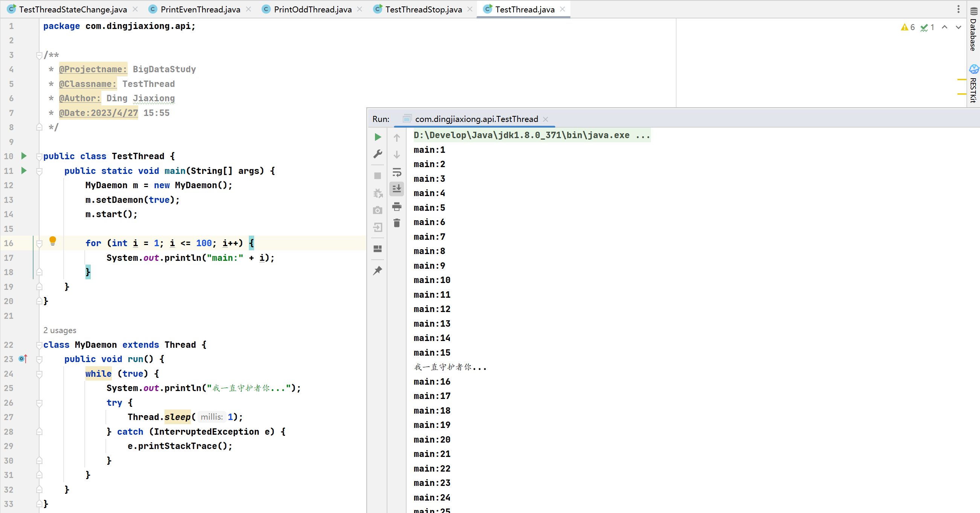Click the Stop/Terminate process icon

pyautogui.click(x=378, y=175)
